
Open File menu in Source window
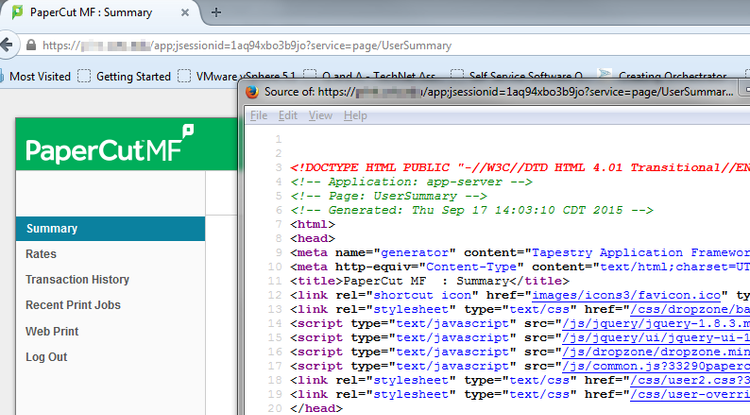(259, 116)
